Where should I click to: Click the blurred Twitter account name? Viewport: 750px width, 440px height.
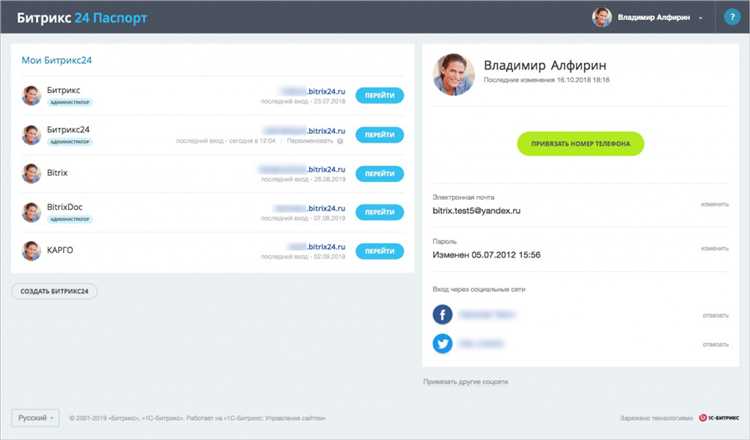(481, 344)
